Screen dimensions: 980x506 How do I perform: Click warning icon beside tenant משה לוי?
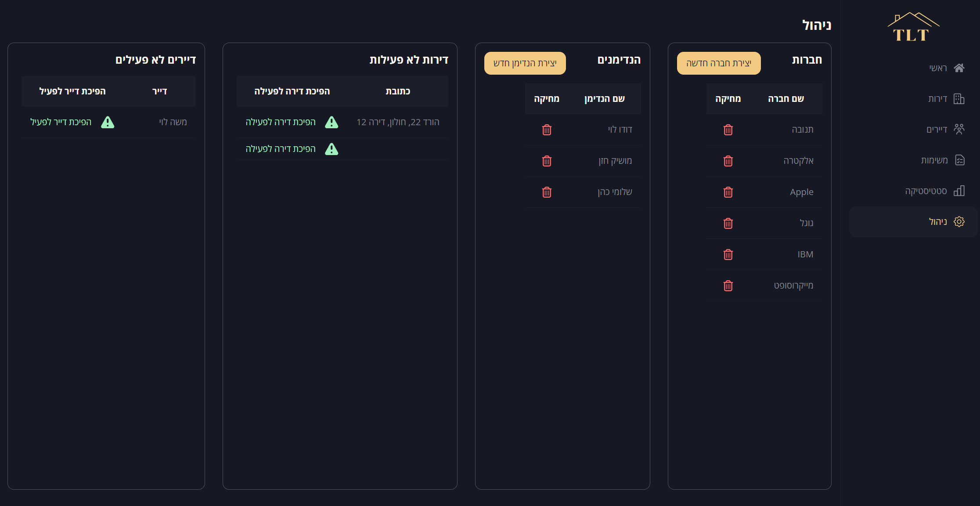tap(108, 122)
